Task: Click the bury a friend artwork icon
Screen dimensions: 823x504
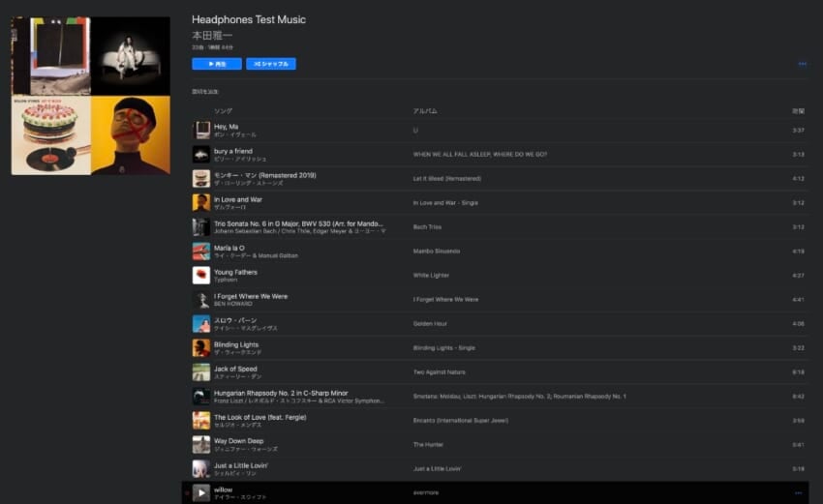Action: click(x=200, y=155)
